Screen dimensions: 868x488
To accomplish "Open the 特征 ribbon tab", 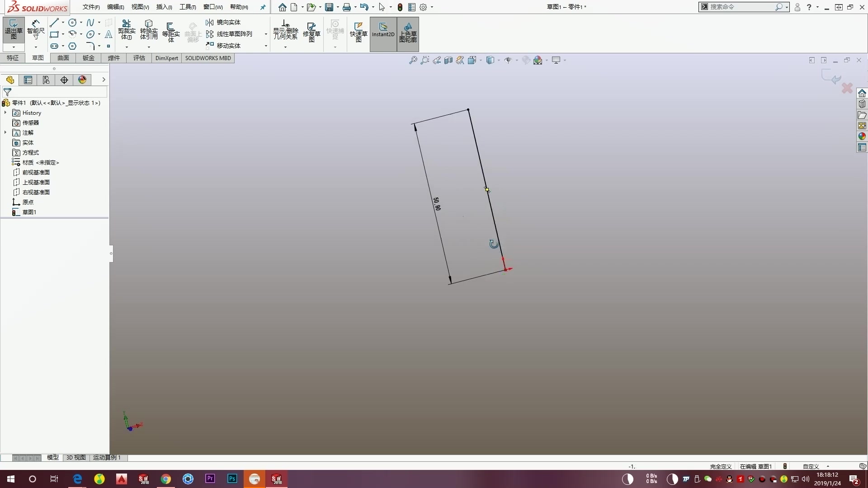I will coord(13,58).
